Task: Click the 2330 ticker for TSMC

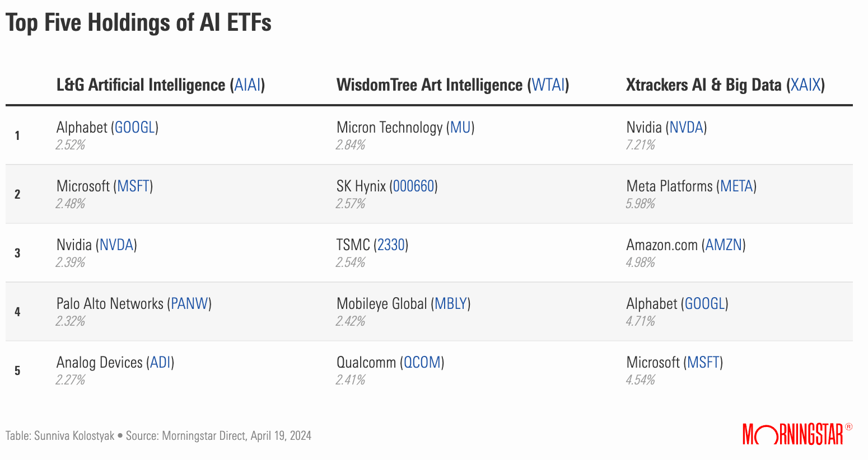Action: click(x=391, y=245)
